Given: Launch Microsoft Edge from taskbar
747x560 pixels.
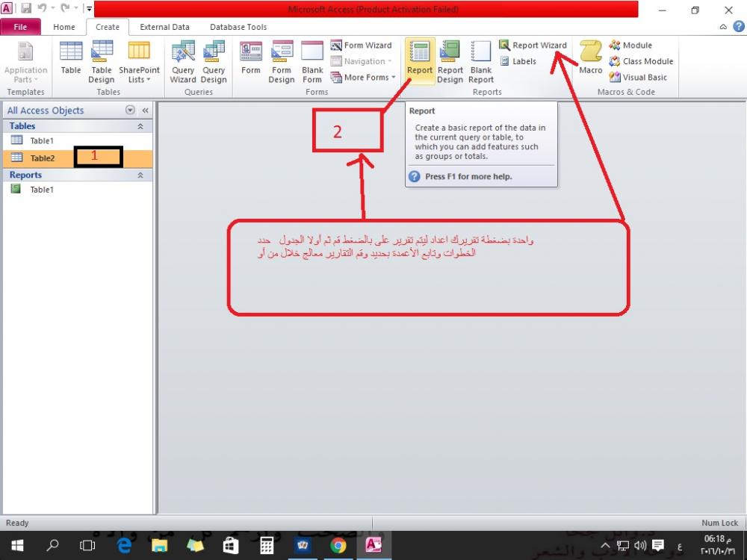Looking at the screenshot, I should (x=124, y=545).
